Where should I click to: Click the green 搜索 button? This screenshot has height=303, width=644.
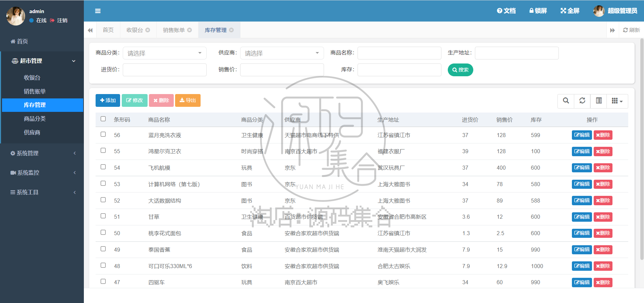pyautogui.click(x=460, y=70)
